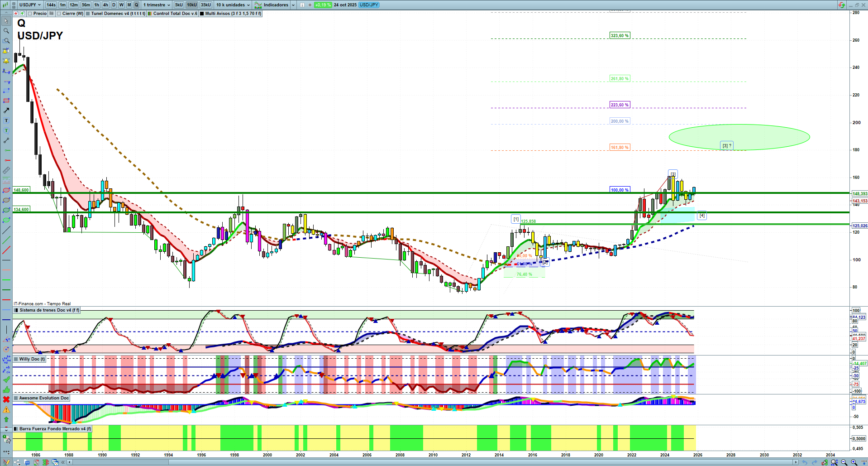Pick the ruler measurement tool
This screenshot has width=868, height=466.
coord(6,170)
